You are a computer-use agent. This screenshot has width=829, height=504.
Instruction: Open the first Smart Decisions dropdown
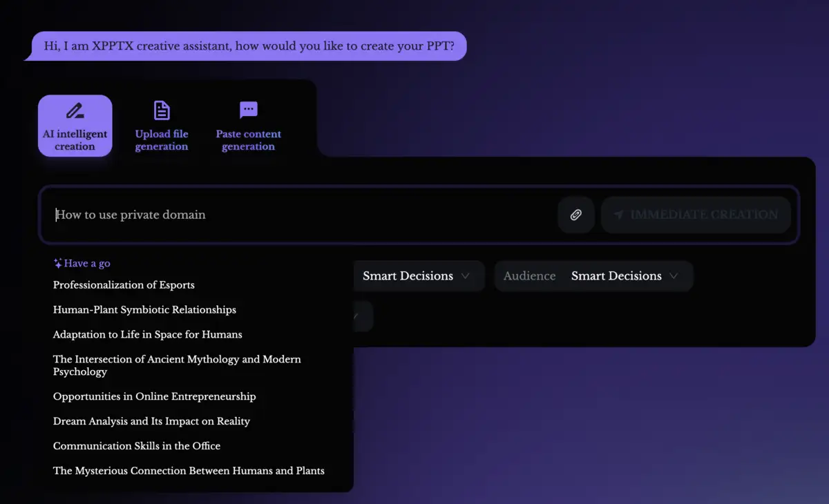click(x=416, y=276)
